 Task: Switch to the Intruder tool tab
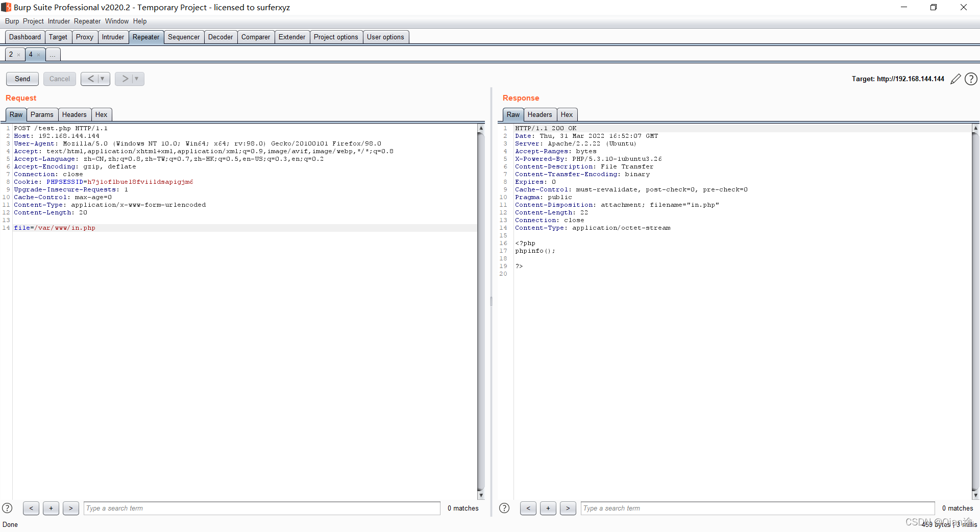[113, 37]
